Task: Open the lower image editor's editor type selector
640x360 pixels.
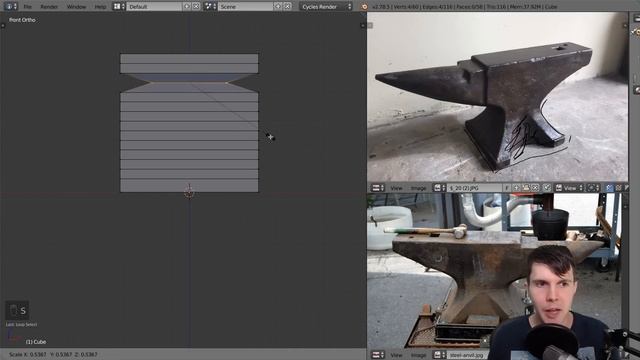Action: tap(378, 355)
